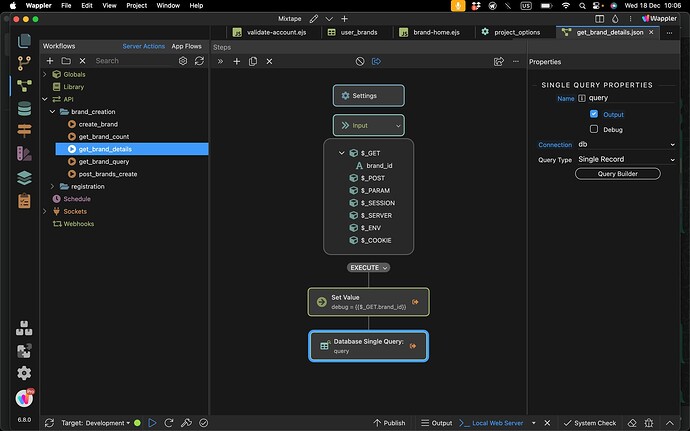Open the extensions puzzle sidebar icon
The height and width of the screenshot is (431, 690).
click(x=24, y=350)
